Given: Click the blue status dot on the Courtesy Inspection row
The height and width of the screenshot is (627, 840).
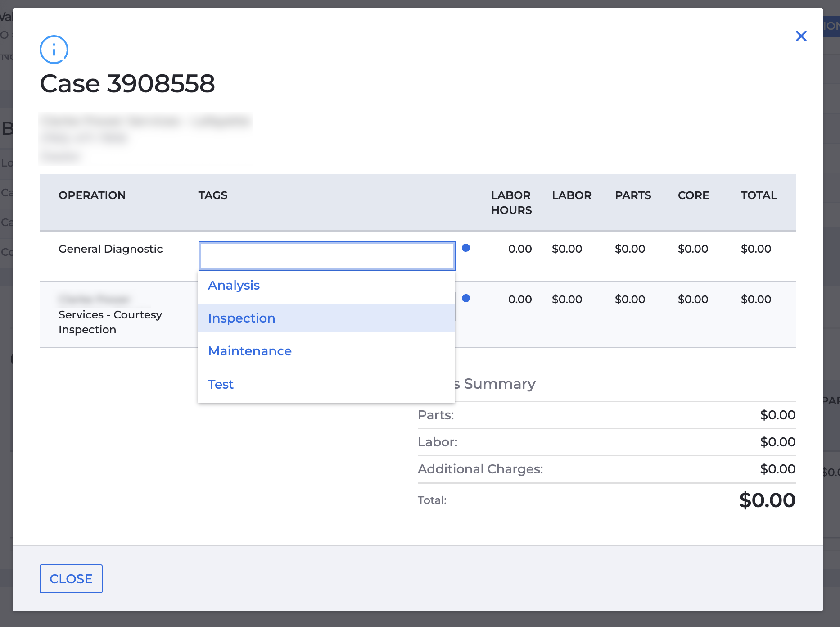Looking at the screenshot, I should [466, 298].
